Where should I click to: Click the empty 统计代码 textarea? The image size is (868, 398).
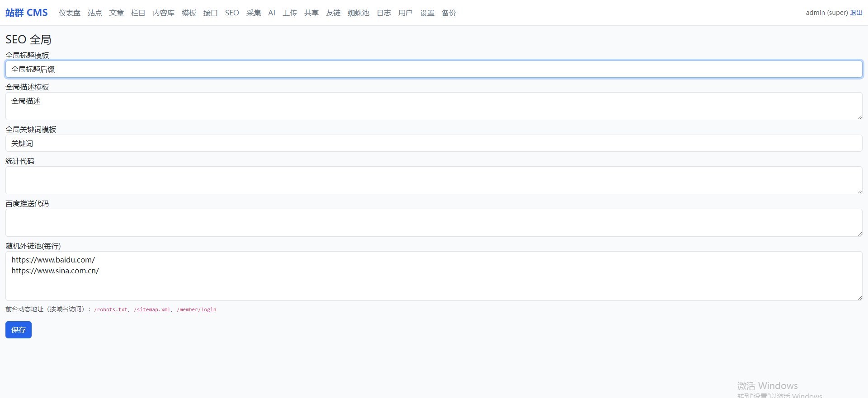coord(434,180)
